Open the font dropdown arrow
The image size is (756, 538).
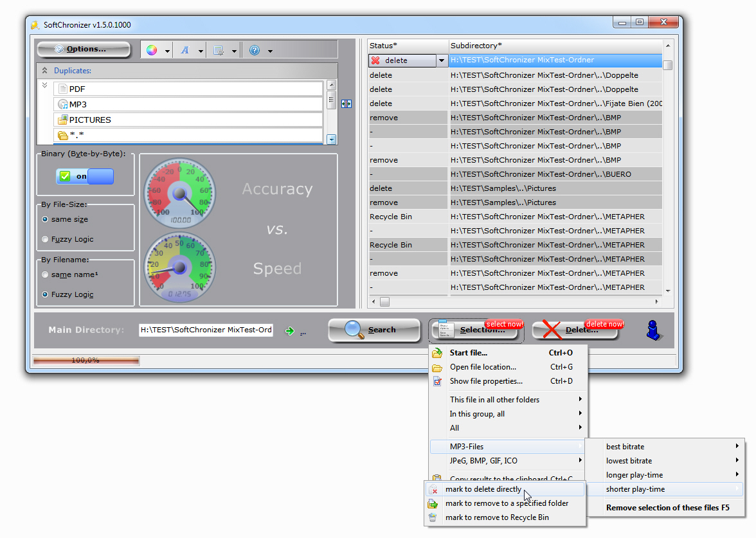pyautogui.click(x=201, y=51)
